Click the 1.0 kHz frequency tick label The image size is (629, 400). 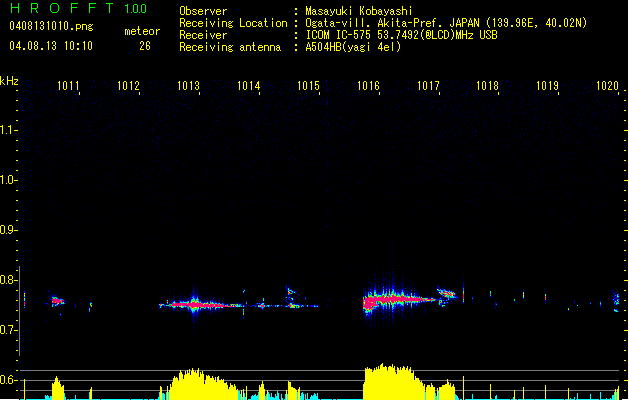pyautogui.click(x=8, y=180)
